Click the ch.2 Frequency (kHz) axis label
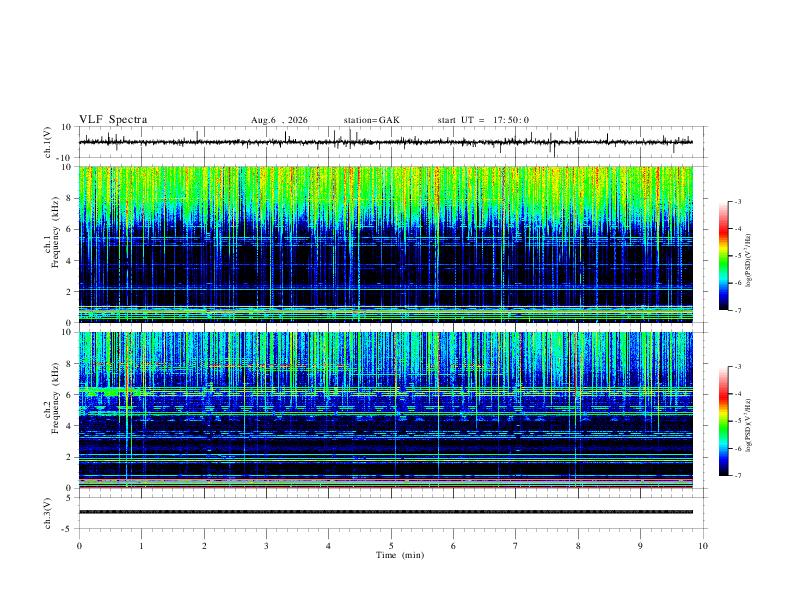 tap(55, 398)
